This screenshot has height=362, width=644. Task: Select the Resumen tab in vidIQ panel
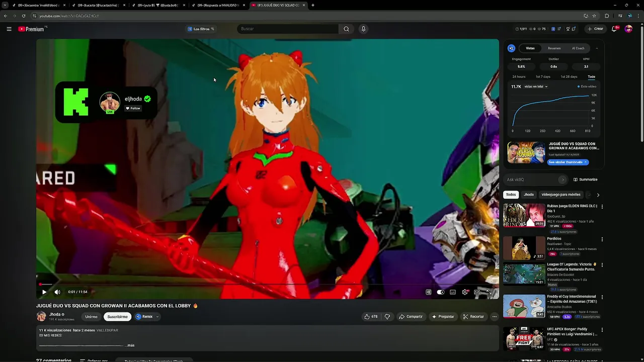[x=554, y=48]
